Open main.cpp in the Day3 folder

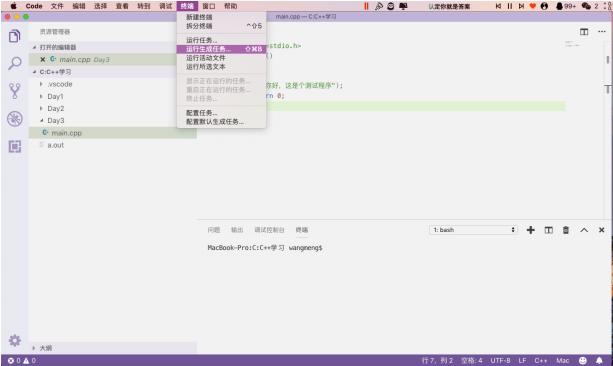(113, 133)
